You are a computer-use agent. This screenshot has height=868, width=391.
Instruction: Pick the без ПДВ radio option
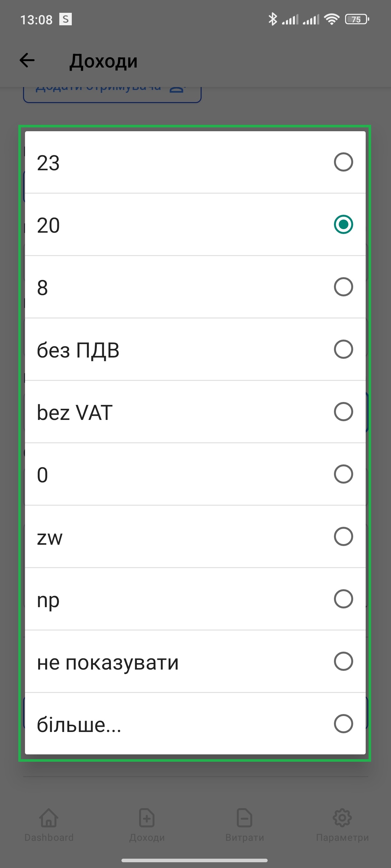344,349
